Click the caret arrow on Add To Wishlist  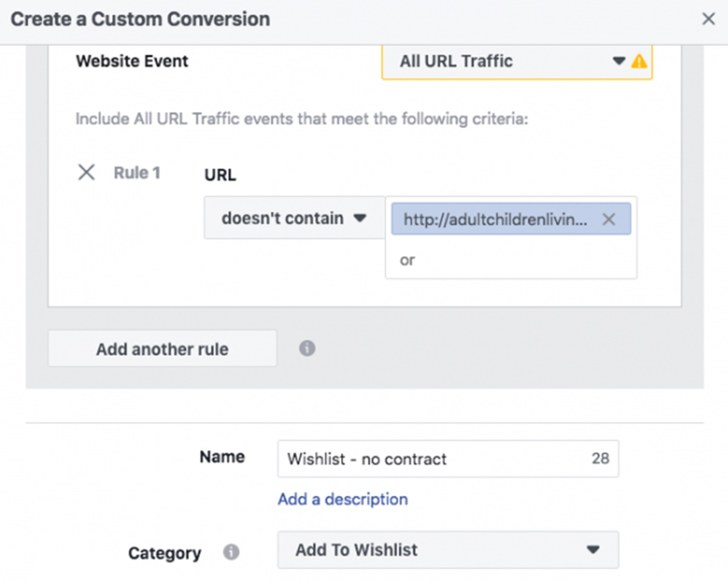pyautogui.click(x=593, y=550)
